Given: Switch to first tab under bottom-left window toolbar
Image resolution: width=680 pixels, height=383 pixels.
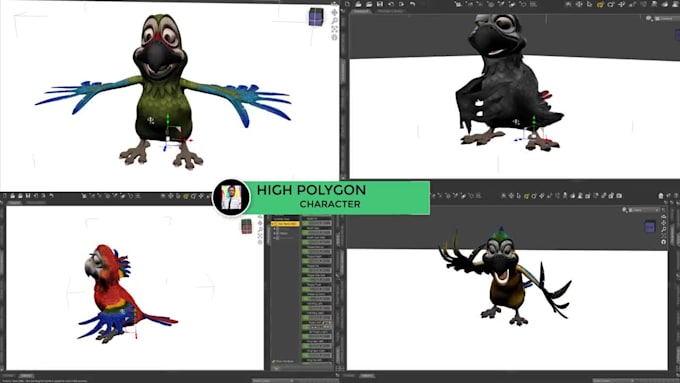Looking at the screenshot, I should pyautogui.click(x=14, y=203).
